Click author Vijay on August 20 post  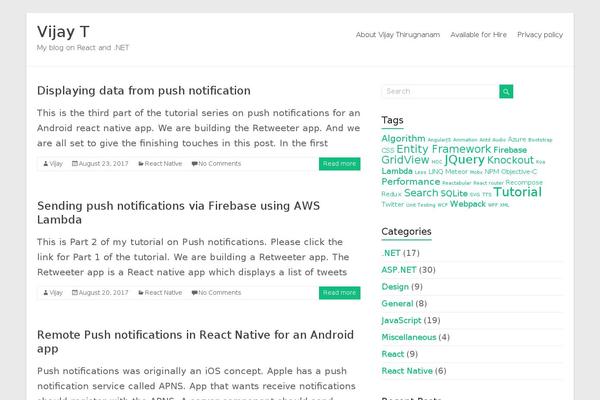56,293
